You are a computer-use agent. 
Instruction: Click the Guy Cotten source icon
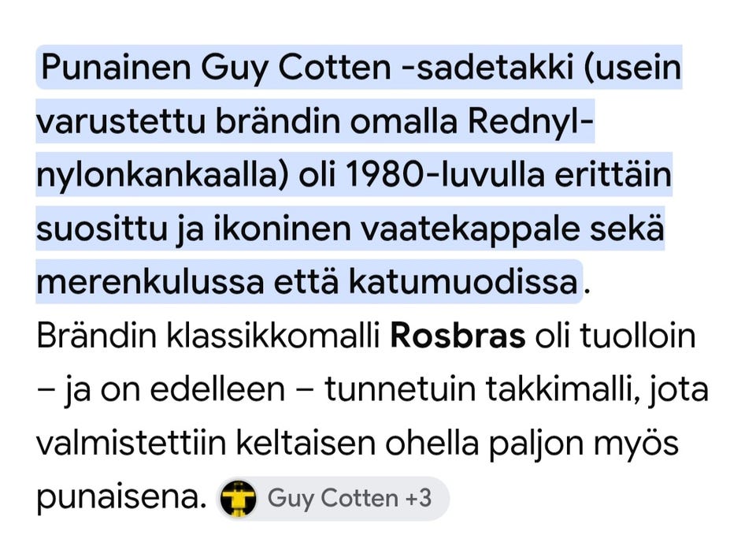pyautogui.click(x=238, y=498)
